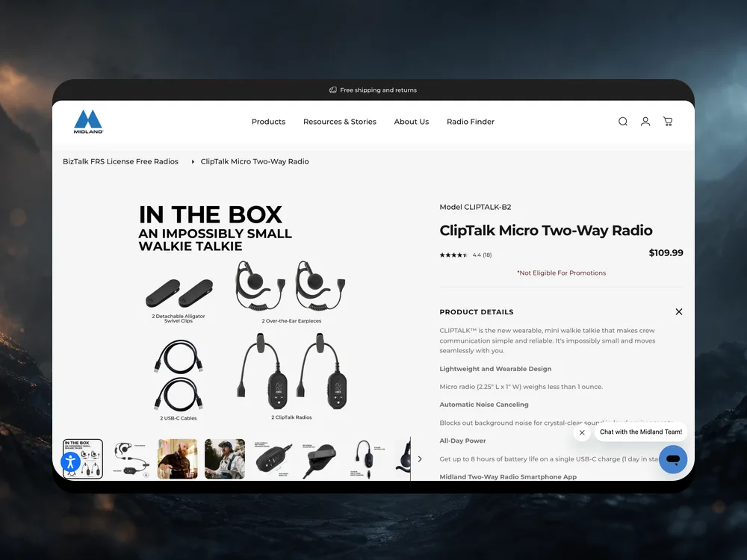Click the Midland logo icon
Image resolution: width=747 pixels, height=560 pixels.
[88, 122]
